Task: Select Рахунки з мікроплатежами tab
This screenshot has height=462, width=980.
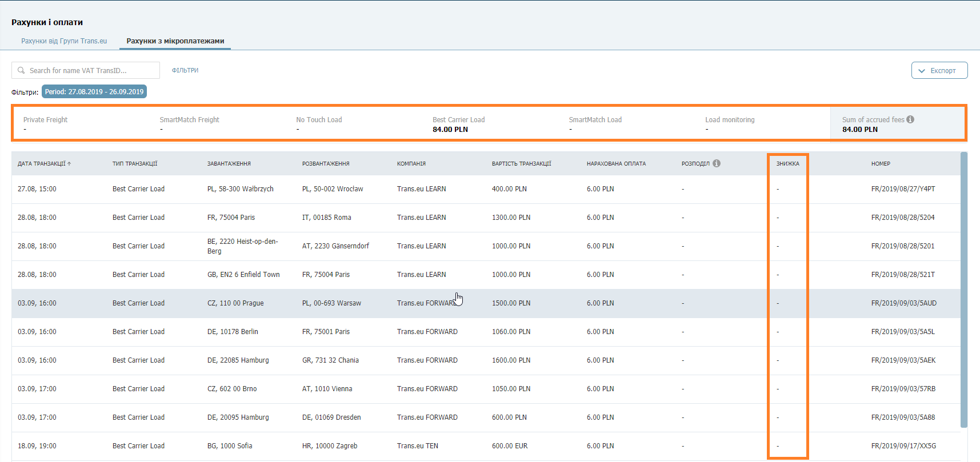Action: point(175,41)
